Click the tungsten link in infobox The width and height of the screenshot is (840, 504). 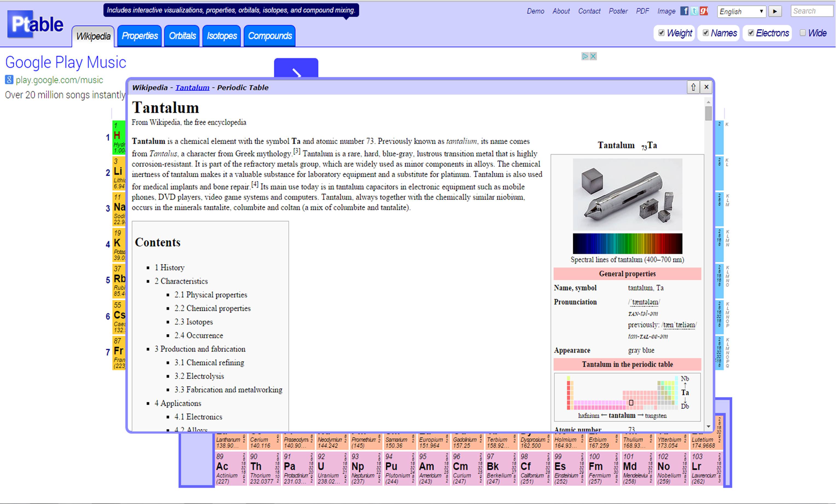pyautogui.click(x=656, y=416)
